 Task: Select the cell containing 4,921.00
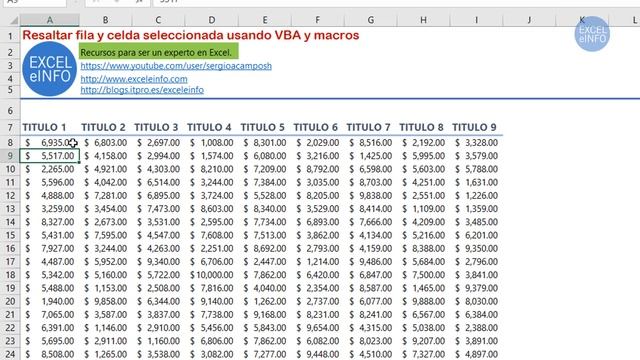[105, 169]
